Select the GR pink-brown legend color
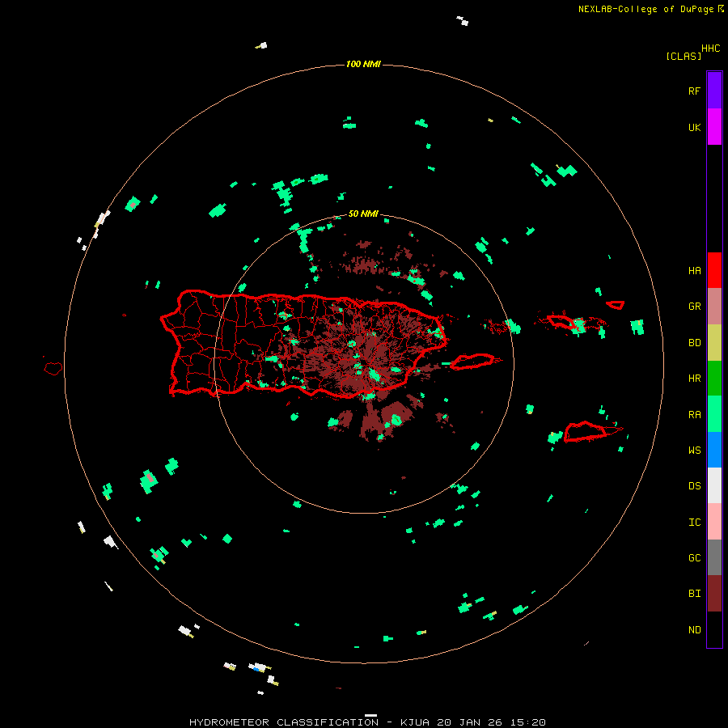728x728 pixels. pyautogui.click(x=714, y=307)
